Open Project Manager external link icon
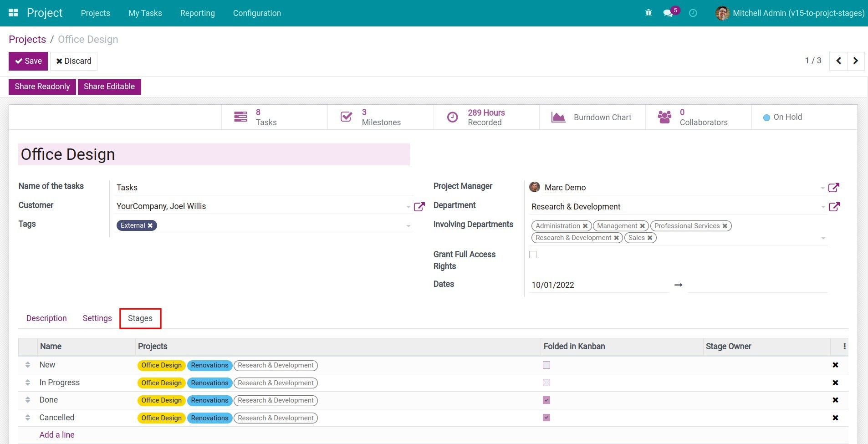868x444 pixels. [833, 188]
